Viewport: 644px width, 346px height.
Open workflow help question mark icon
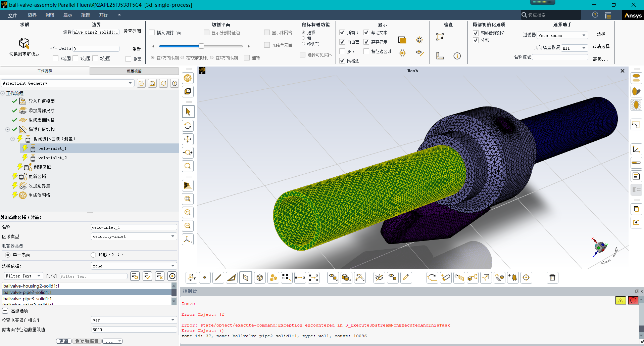[x=175, y=83]
